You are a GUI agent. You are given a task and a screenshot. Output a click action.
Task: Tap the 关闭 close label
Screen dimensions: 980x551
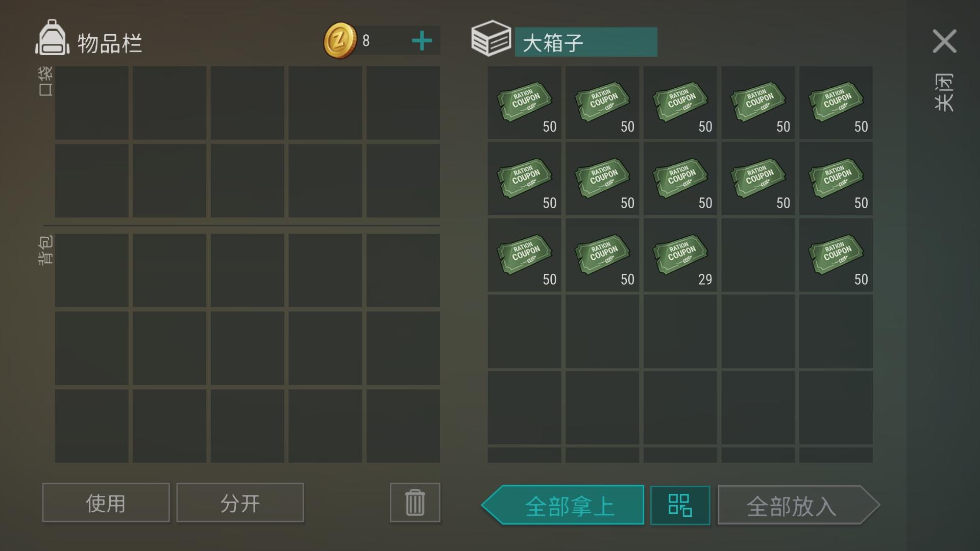(x=944, y=92)
